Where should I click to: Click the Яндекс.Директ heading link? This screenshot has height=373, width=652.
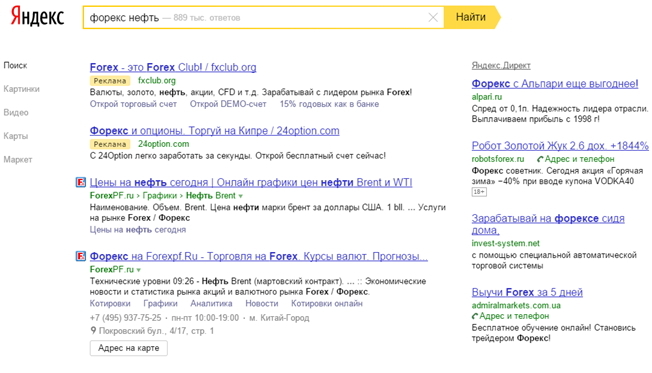click(x=501, y=65)
